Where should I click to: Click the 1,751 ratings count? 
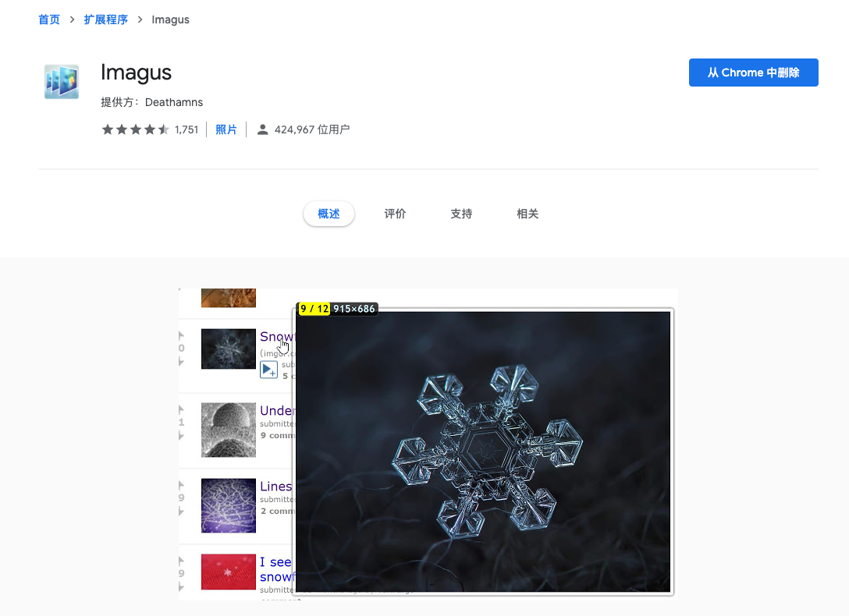pyautogui.click(x=186, y=129)
